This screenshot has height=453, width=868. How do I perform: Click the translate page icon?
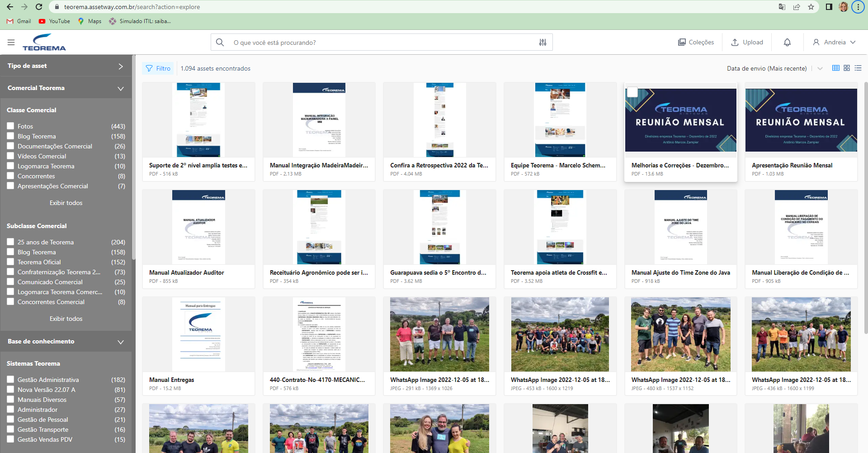(782, 7)
